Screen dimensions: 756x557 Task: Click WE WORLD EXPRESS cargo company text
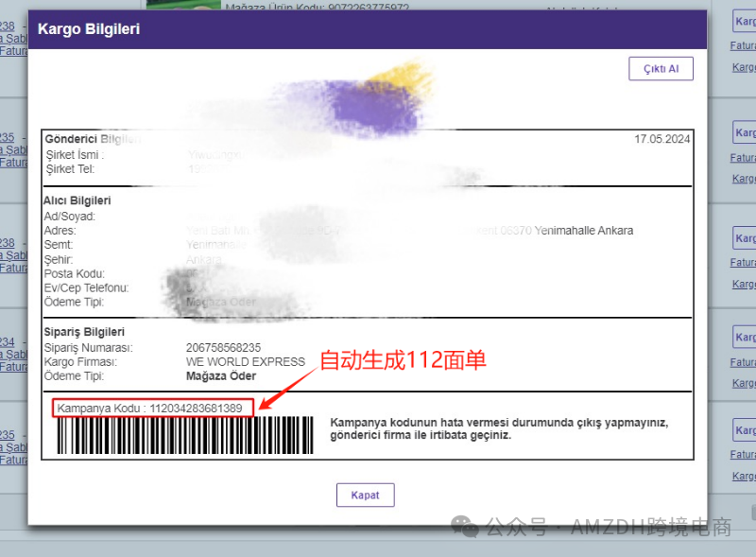tap(246, 362)
